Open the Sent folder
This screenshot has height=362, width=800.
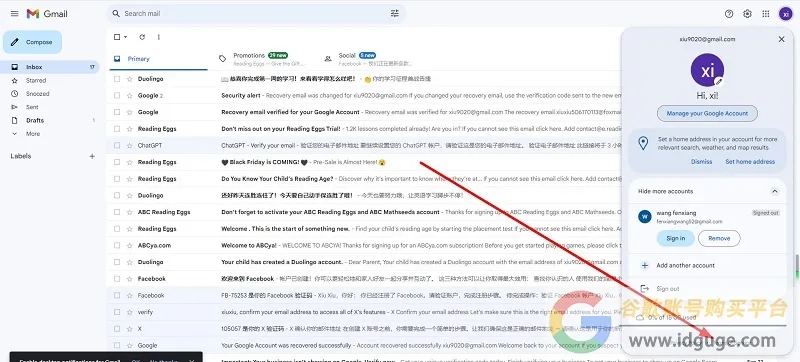pyautogui.click(x=49, y=107)
